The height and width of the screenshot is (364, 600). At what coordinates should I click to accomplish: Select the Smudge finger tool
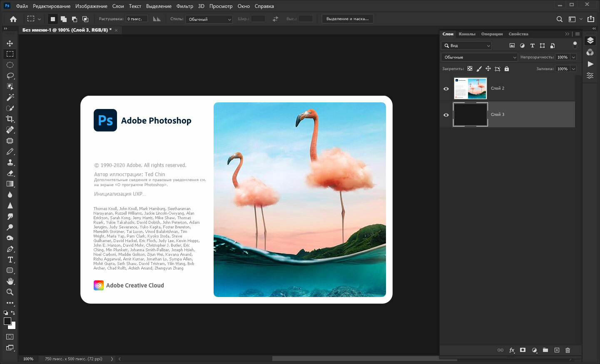coord(10,216)
